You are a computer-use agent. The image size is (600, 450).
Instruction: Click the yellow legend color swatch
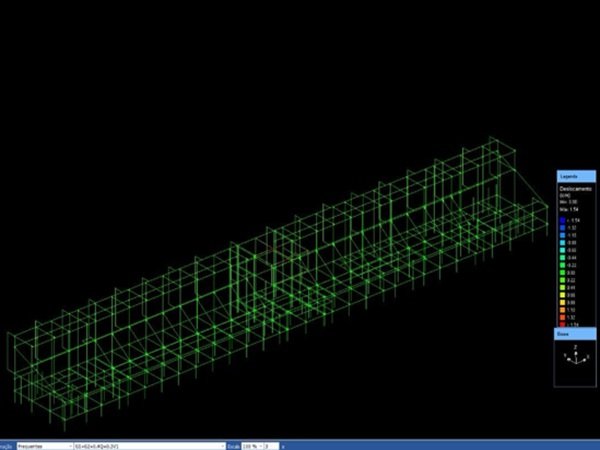pos(564,295)
